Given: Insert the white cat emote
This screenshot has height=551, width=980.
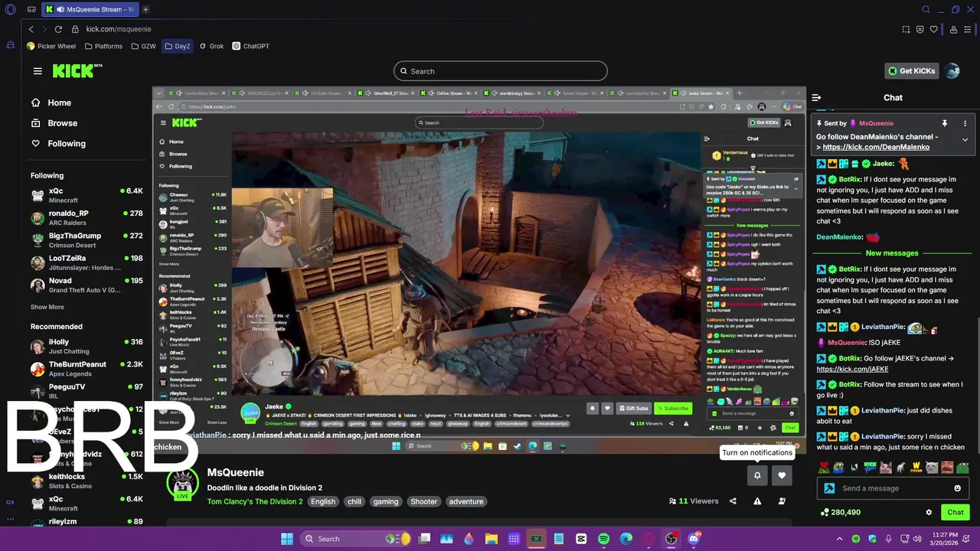Looking at the screenshot, I should (932, 467).
